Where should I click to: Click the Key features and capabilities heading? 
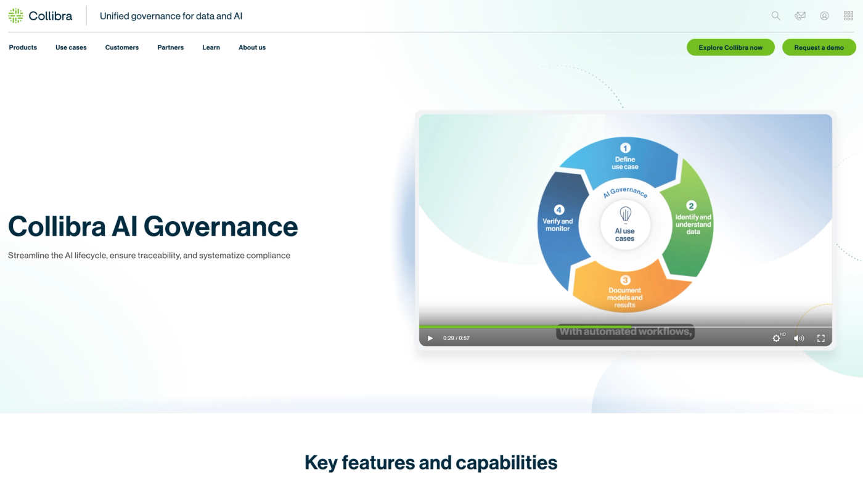[431, 463]
